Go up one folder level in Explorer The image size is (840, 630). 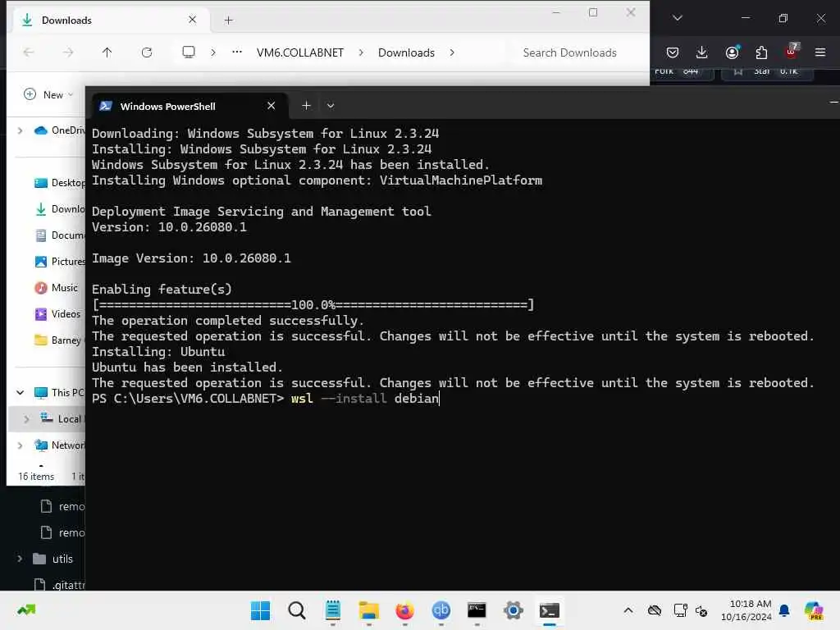coord(107,52)
